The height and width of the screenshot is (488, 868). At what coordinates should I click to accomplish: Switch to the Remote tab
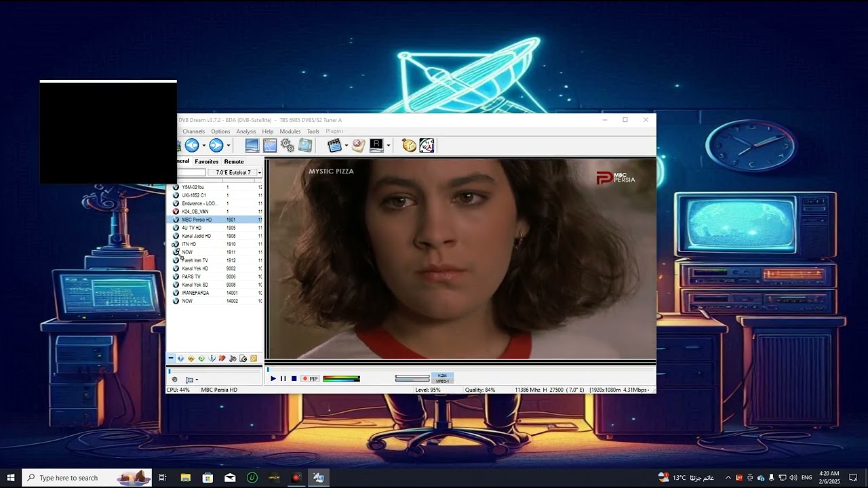[234, 161]
